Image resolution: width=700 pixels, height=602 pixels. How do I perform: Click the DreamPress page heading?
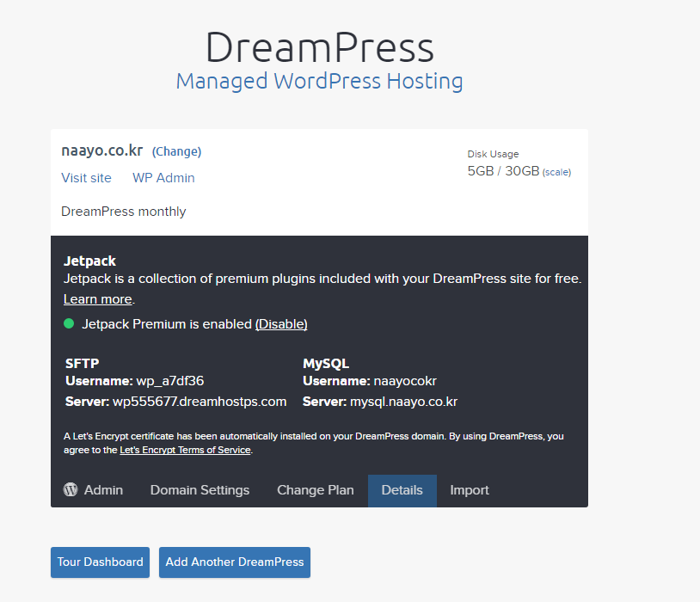pyautogui.click(x=319, y=47)
